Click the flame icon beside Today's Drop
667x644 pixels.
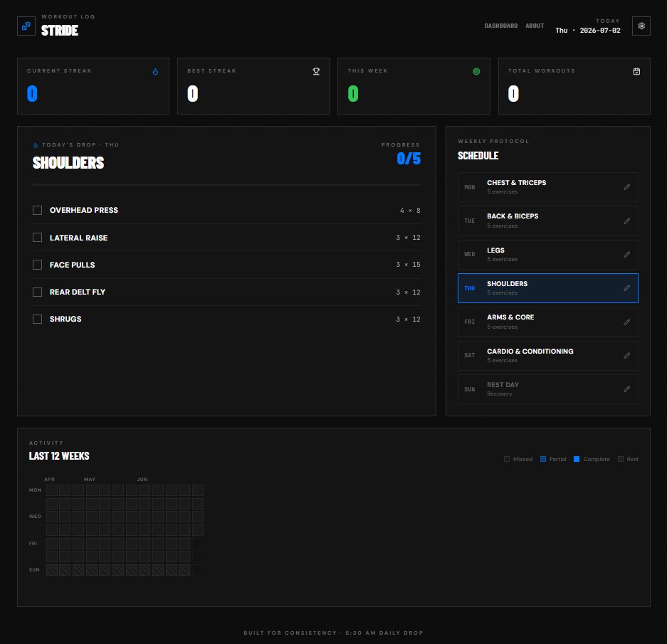tap(36, 145)
